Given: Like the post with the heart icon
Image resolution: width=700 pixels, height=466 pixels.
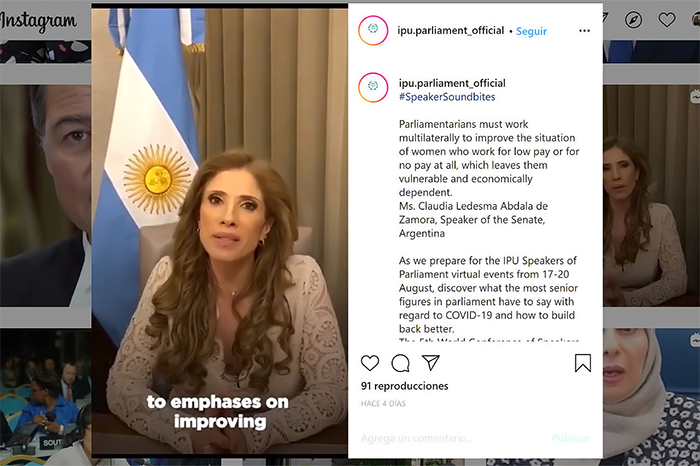Looking at the screenshot, I should (370, 363).
